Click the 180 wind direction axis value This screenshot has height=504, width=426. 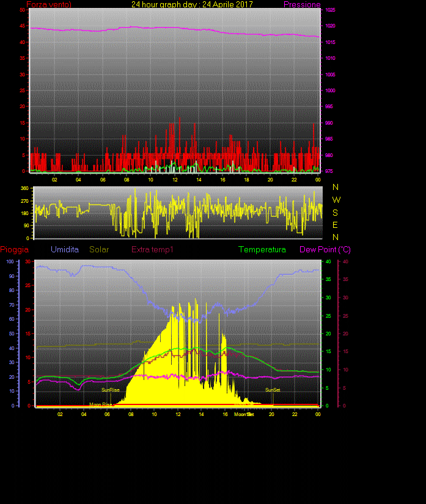click(x=25, y=213)
